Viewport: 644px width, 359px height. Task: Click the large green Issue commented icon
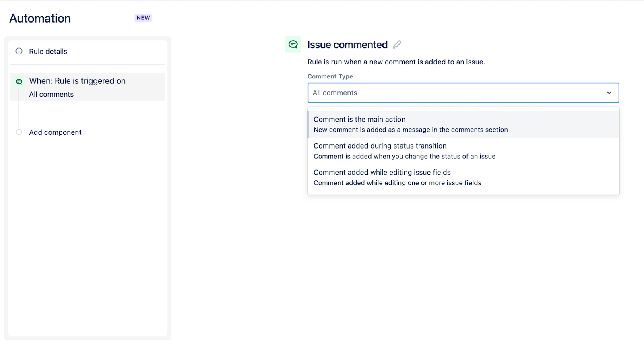[x=293, y=45]
